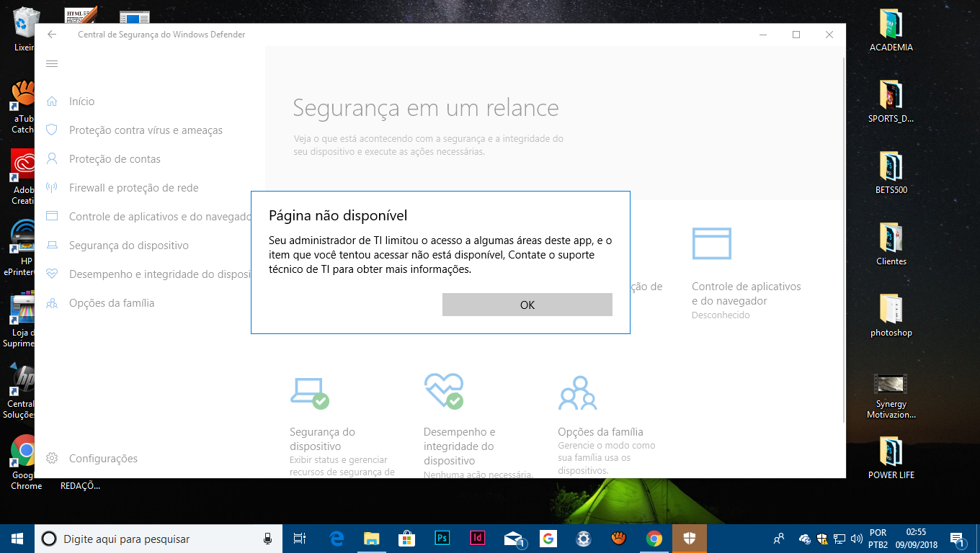The height and width of the screenshot is (553, 980).
Task: Select the BETS500 desktop folder
Action: tap(891, 174)
